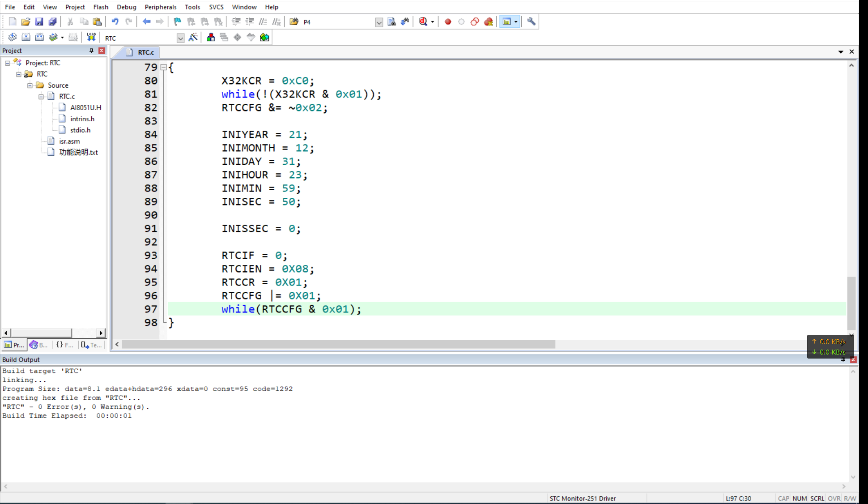
Task: Click the Open file folder icon
Action: (x=26, y=21)
